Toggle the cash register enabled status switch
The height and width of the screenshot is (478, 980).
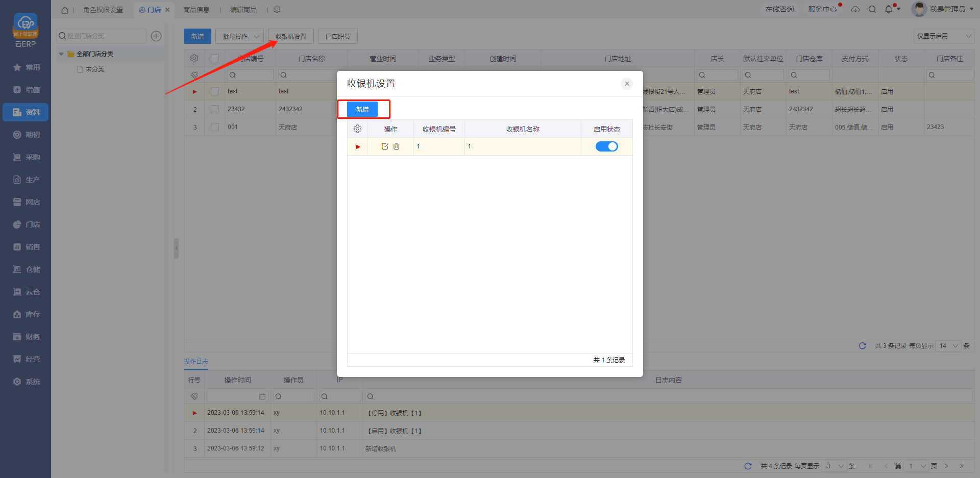point(606,146)
